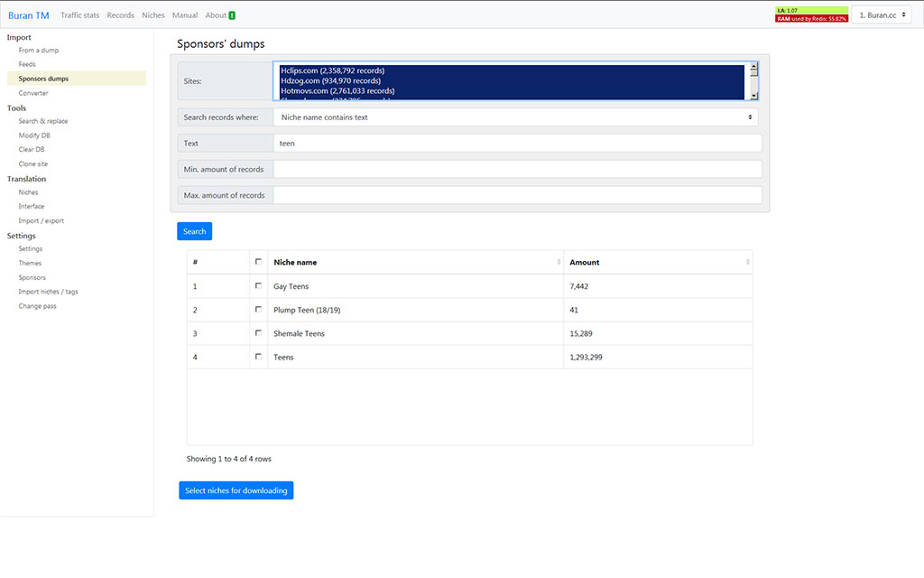Click the LA load indicator bar
This screenshot has width=924, height=578.
811,10
